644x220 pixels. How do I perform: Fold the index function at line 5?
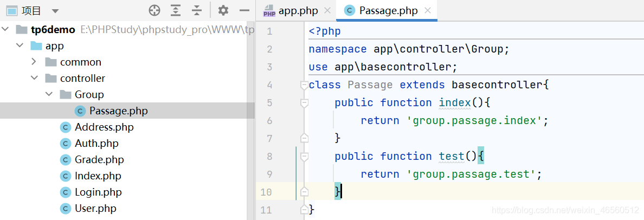(x=304, y=103)
